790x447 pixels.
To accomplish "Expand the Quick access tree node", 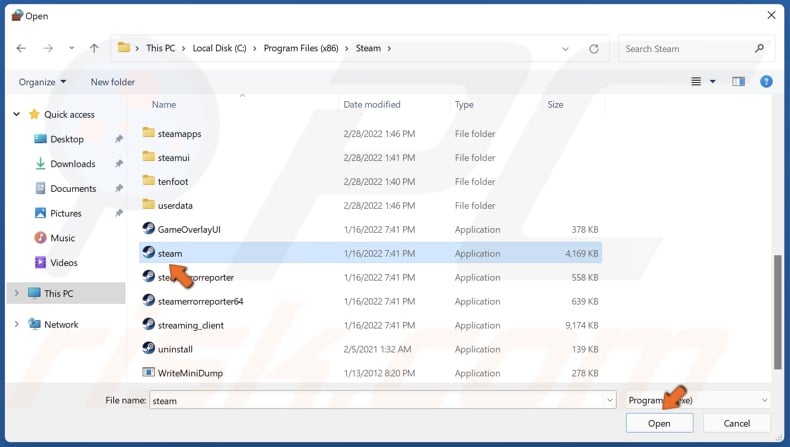I will [17, 114].
